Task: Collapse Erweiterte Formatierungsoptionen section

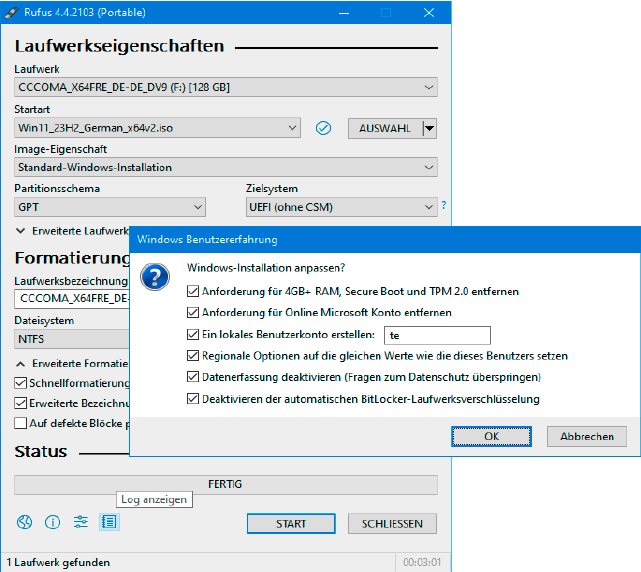Action: coord(20,363)
